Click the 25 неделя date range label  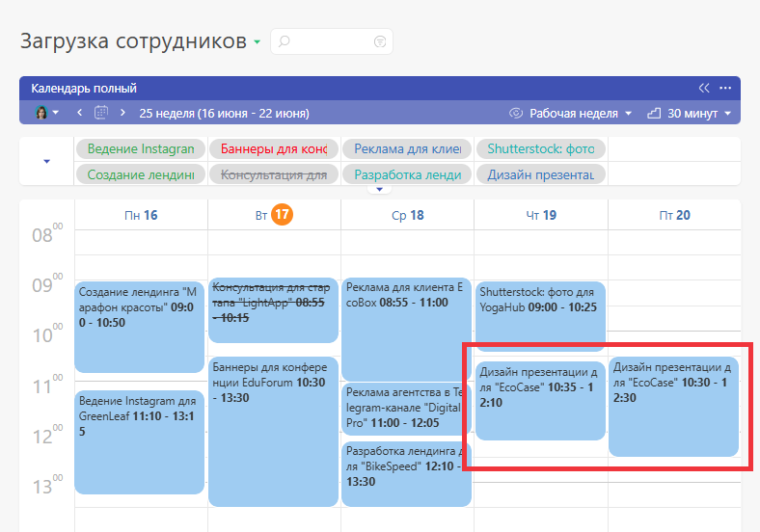click(225, 114)
